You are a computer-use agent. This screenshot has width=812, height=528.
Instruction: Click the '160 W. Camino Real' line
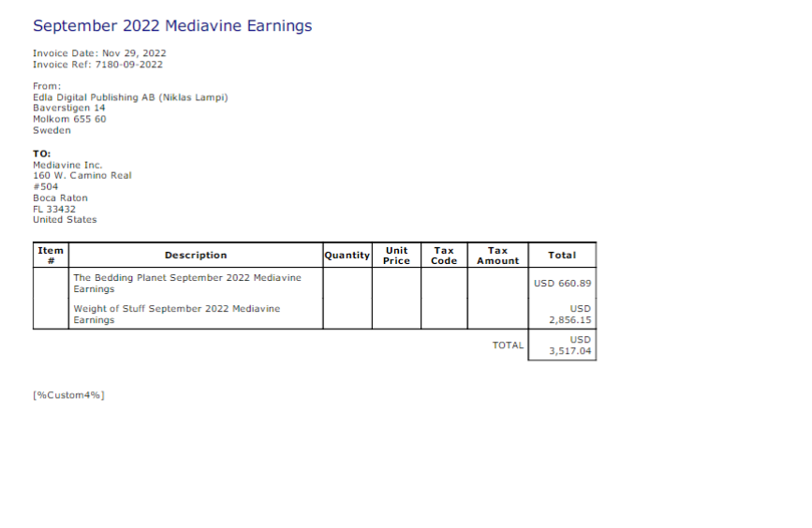click(x=81, y=176)
